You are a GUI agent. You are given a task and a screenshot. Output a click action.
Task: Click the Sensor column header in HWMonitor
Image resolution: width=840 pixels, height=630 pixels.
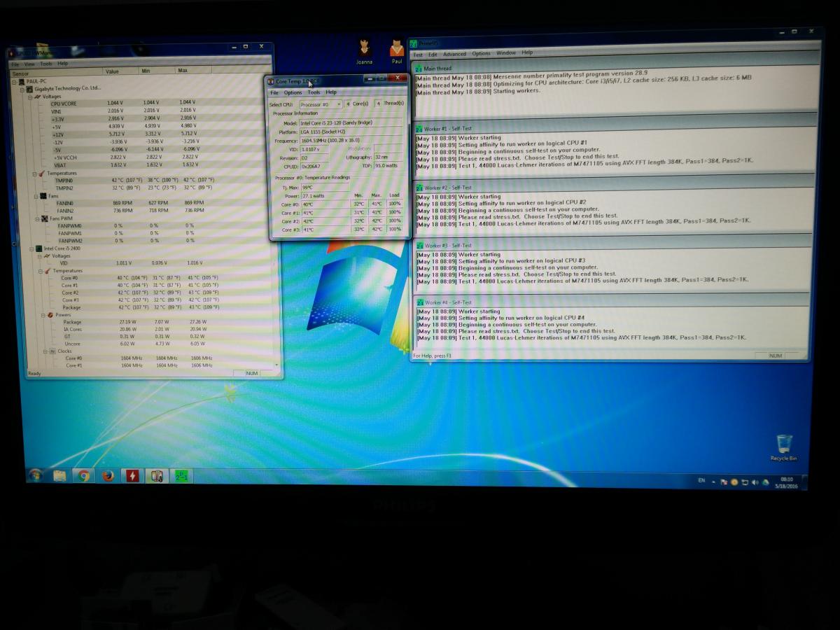tap(56, 73)
